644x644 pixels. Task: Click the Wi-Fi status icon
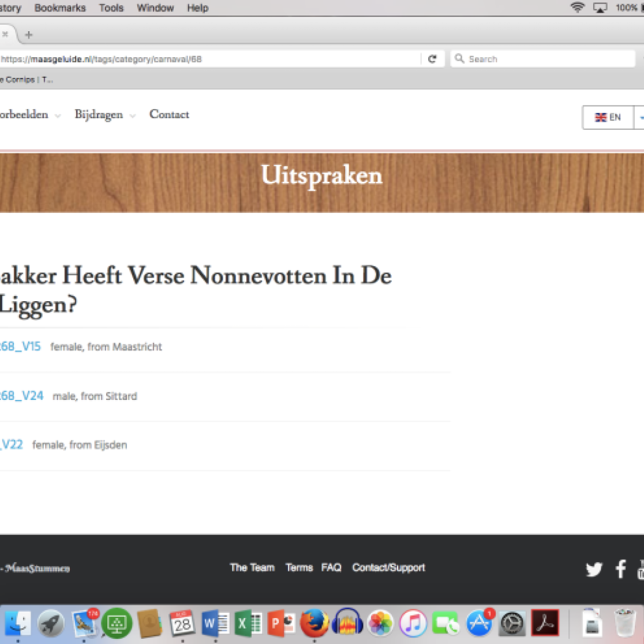coord(578,8)
